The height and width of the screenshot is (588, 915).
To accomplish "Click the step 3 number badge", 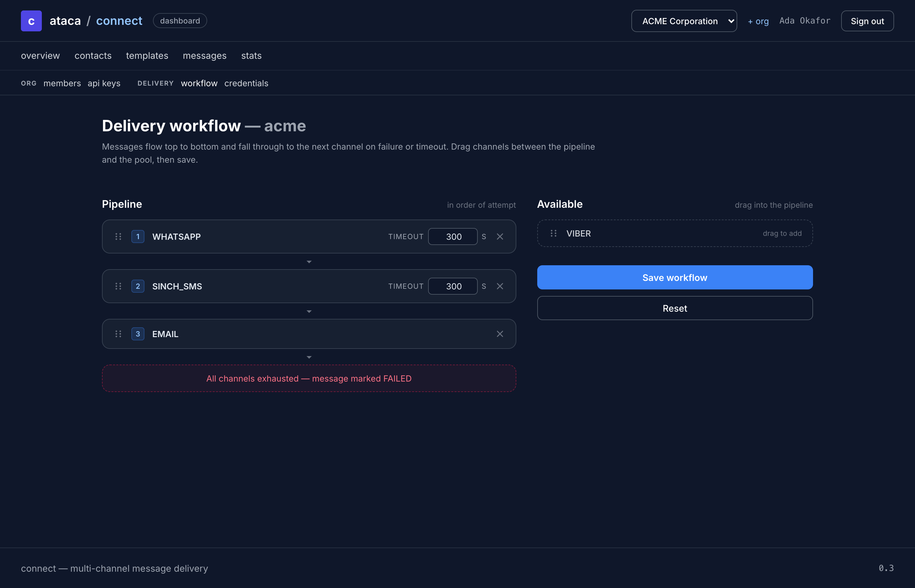I will pos(138,334).
